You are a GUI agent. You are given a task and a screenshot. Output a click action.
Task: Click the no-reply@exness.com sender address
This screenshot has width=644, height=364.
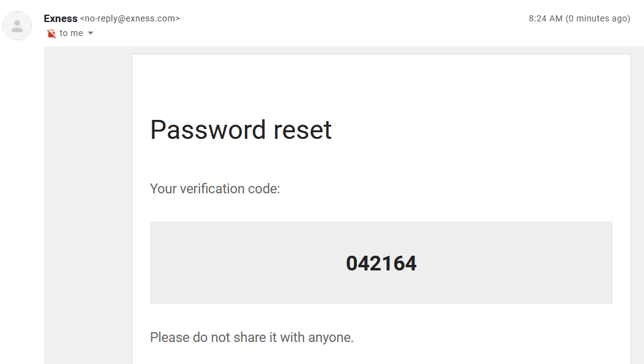coord(130,18)
